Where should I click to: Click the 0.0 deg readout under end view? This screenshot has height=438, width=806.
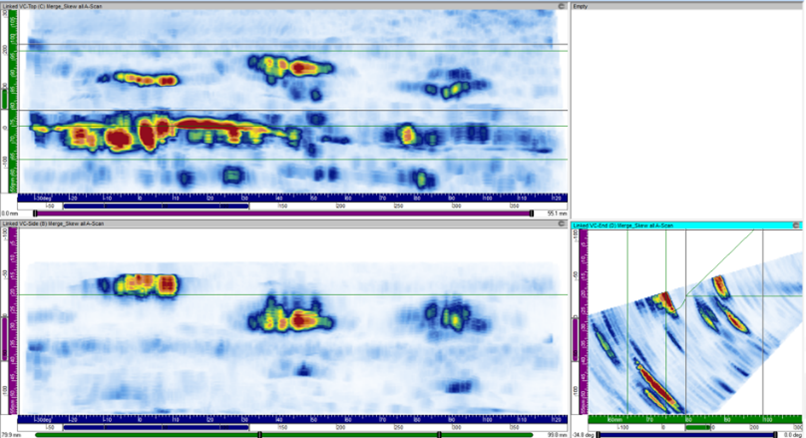point(790,434)
